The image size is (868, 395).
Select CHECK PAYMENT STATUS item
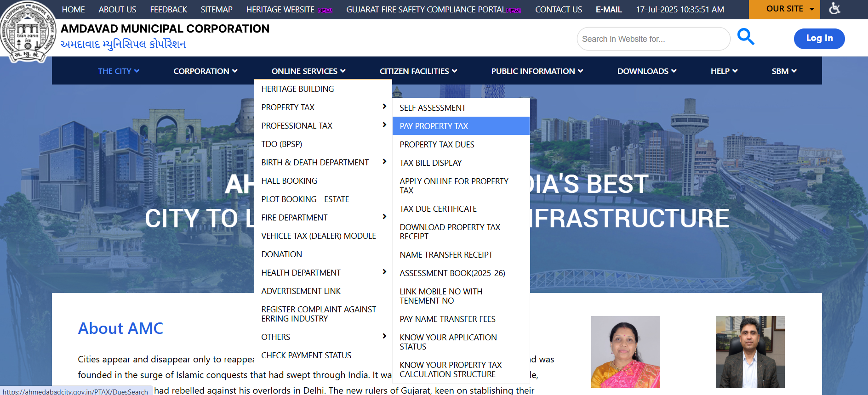coord(323,355)
